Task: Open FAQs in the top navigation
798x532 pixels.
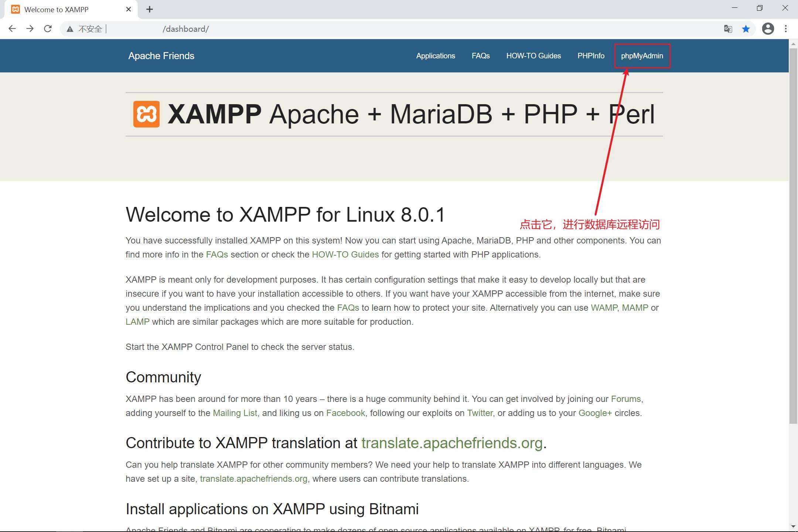Action: [x=481, y=56]
